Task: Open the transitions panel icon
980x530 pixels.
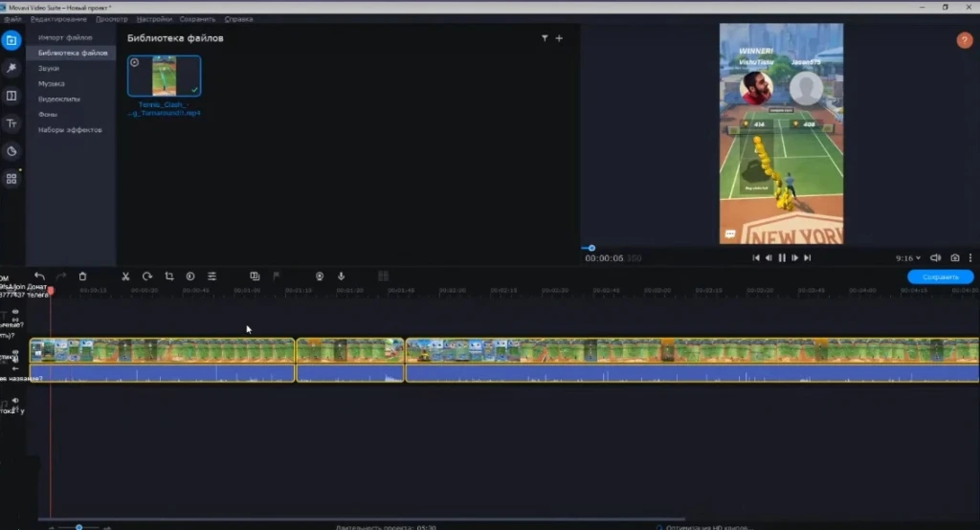Action: pyautogui.click(x=11, y=96)
